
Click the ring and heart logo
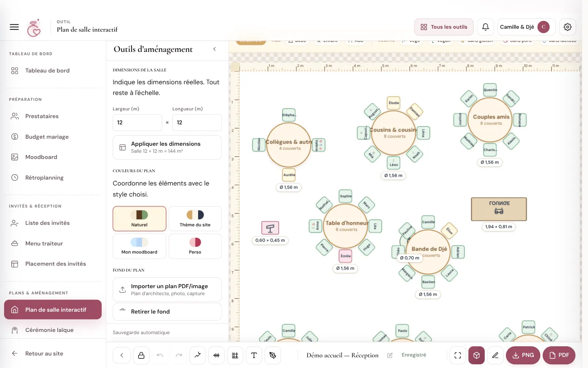34,28
